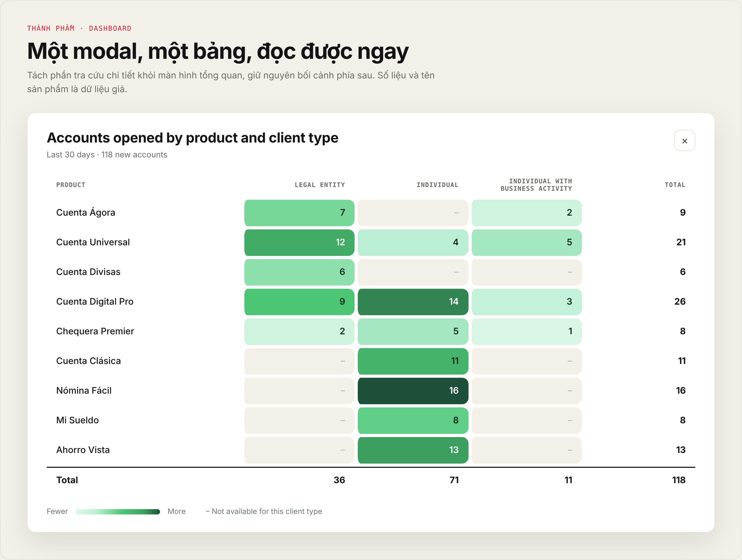Click the business activity column total 11
The height and width of the screenshot is (560, 742).
[x=568, y=480]
